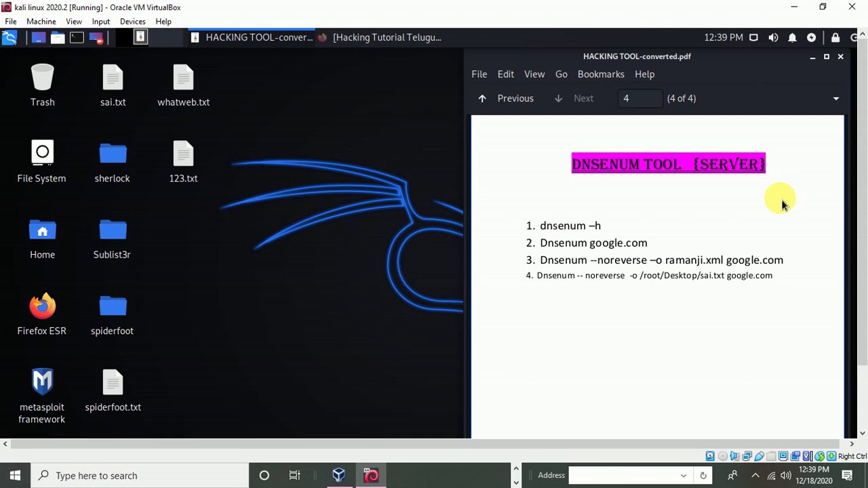Switch to Hacking Tutorial Telugu Firefox window
This screenshot has width=868, height=488.
point(380,37)
